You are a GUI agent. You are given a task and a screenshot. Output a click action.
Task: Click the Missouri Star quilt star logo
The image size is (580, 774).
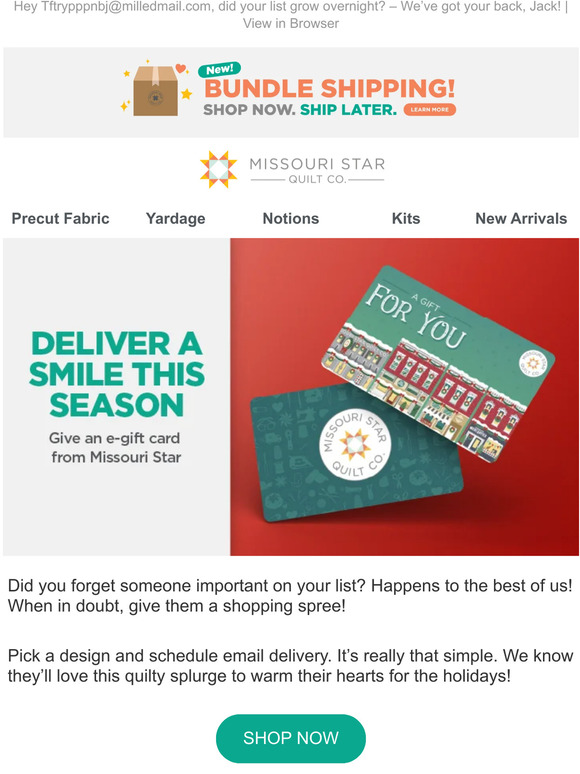(x=219, y=169)
